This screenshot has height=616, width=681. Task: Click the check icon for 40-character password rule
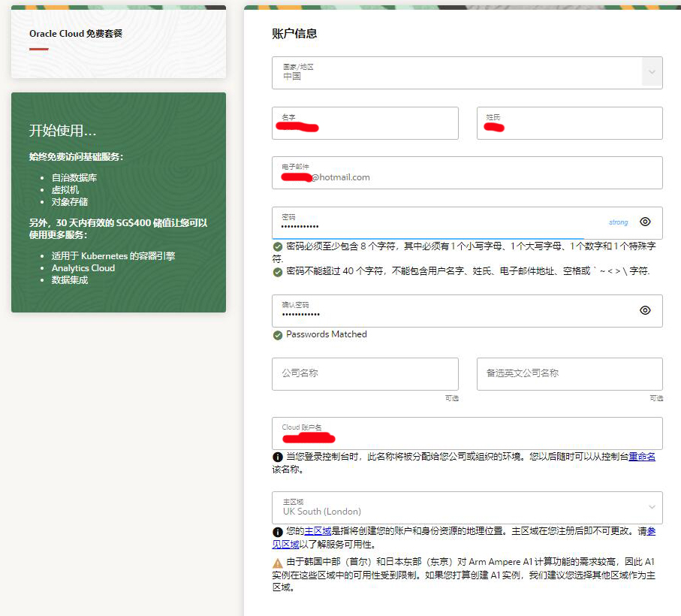coord(278,272)
